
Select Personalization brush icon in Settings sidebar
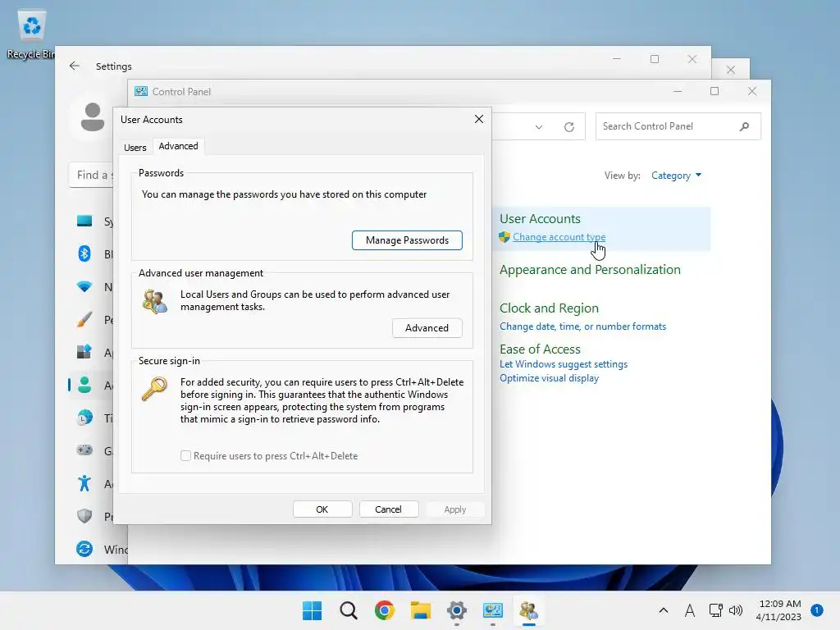(x=84, y=319)
